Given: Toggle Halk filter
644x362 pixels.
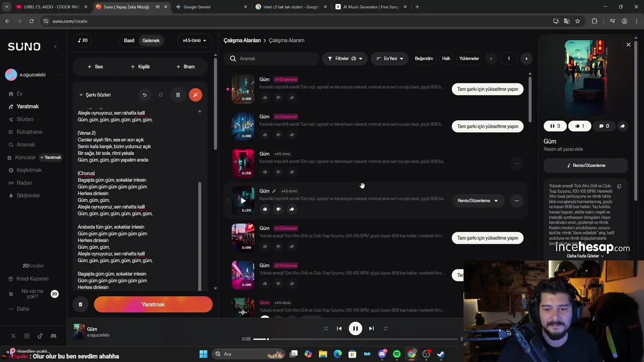Looking at the screenshot, I should (x=446, y=58).
